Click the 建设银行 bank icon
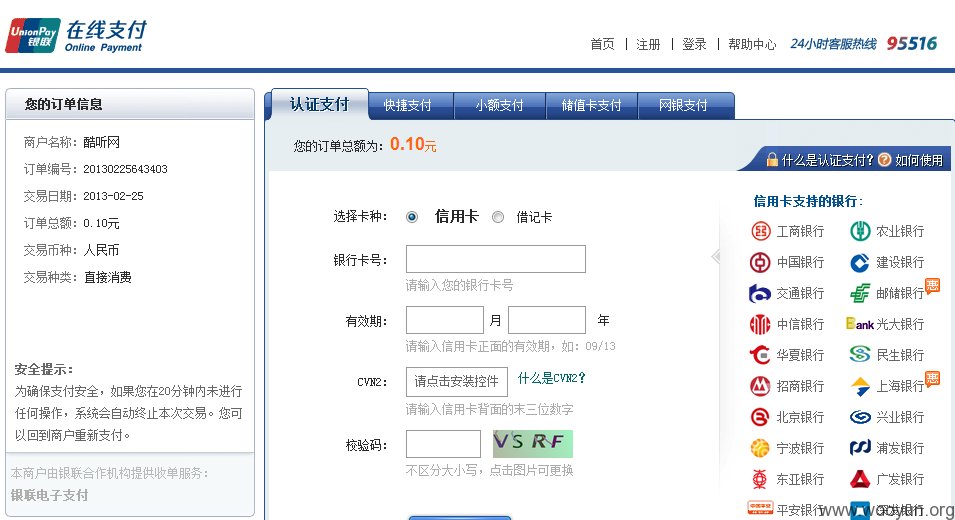The width and height of the screenshot is (955, 520). pos(860,262)
